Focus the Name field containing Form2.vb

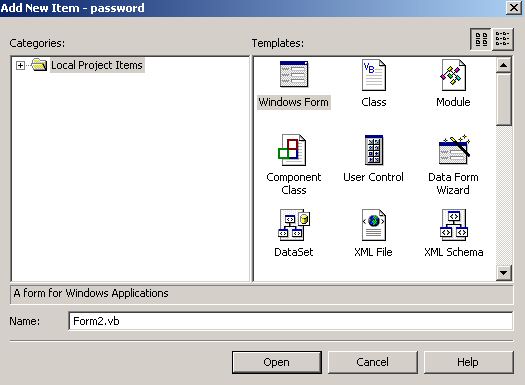click(x=290, y=321)
